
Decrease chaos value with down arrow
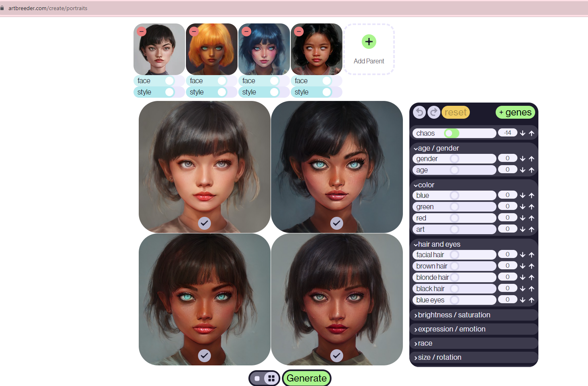click(x=523, y=133)
